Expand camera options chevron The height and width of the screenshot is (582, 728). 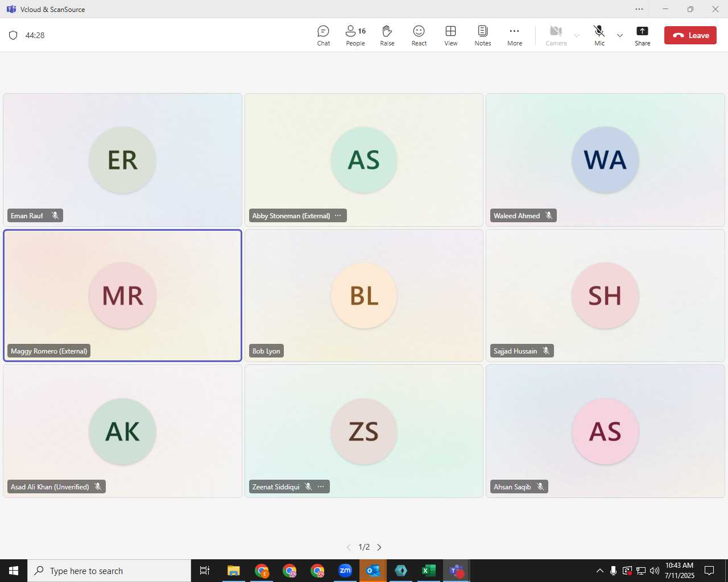[577, 35]
